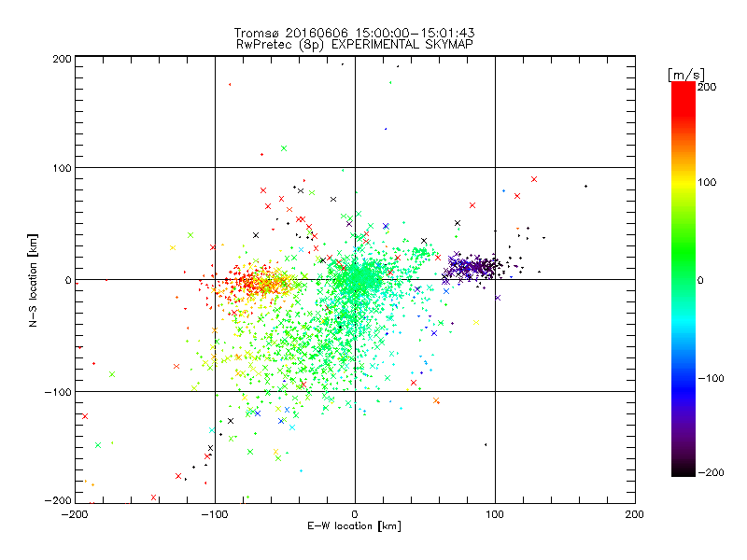Screen dimensions: 747x560
Task: Click the 'E-W location [km]' axis label
Action: pos(354,526)
